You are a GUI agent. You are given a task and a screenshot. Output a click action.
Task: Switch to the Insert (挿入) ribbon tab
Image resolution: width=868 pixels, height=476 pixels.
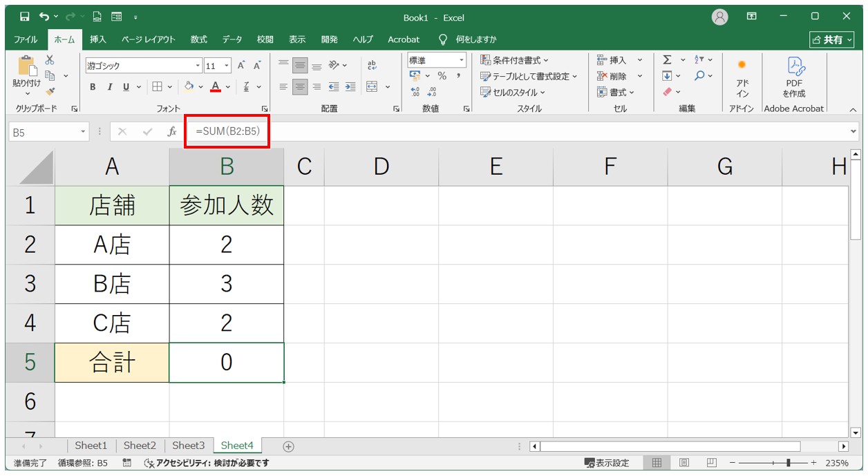coord(98,39)
